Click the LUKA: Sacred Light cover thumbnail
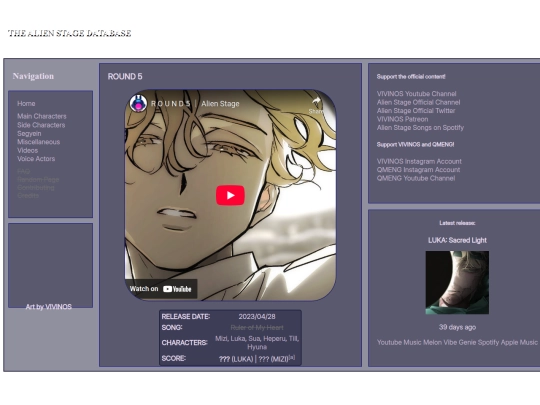 point(457,282)
